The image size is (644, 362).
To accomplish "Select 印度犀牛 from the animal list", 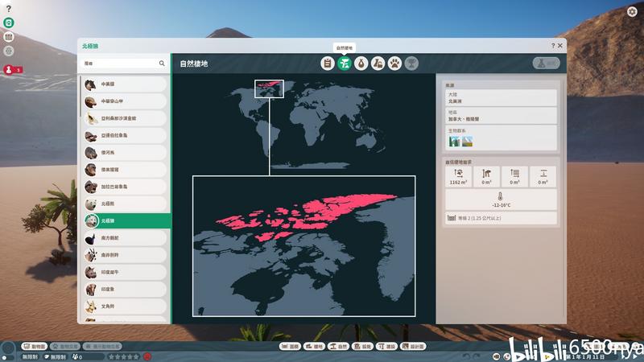I will pos(126,272).
